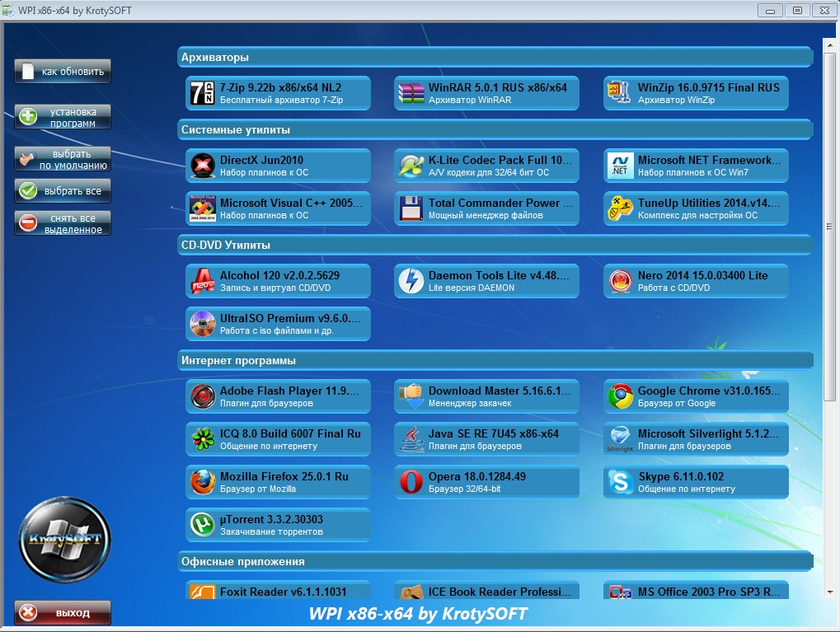The height and width of the screenshot is (632, 840).
Task: Select 'Java SE RE 7U45 x86-x64' title
Action: point(494,433)
